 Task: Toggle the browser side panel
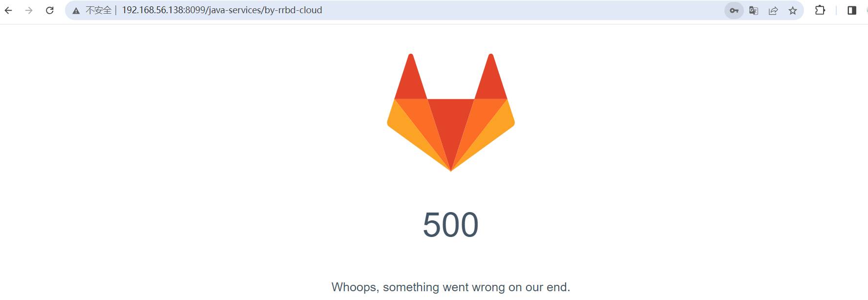852,10
